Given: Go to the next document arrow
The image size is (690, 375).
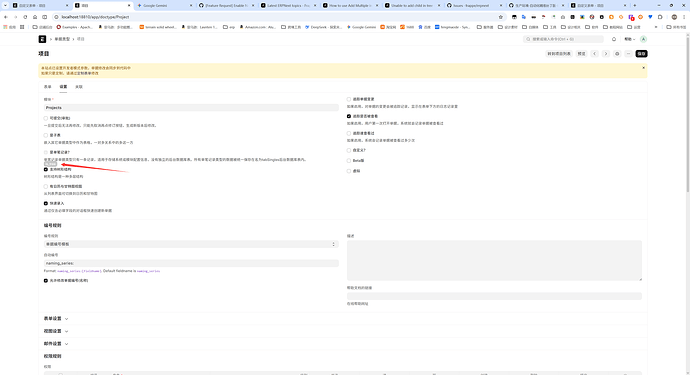Looking at the screenshot, I should pyautogui.click(x=606, y=54).
